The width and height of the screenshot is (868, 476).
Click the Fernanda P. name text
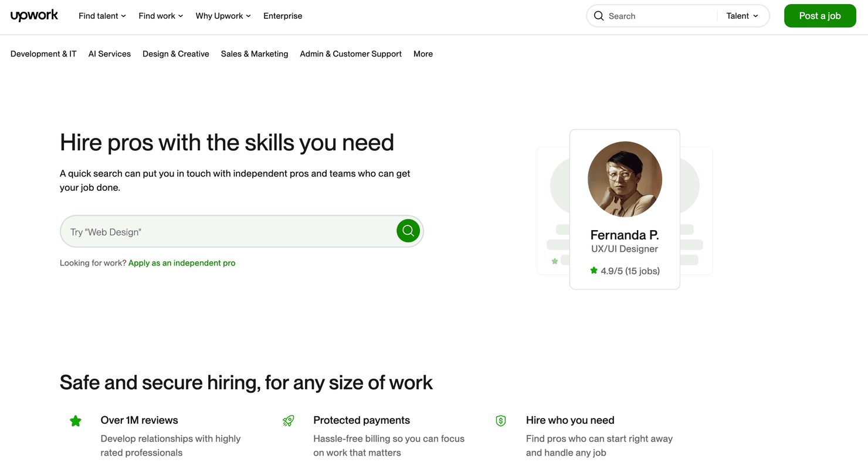tap(625, 235)
